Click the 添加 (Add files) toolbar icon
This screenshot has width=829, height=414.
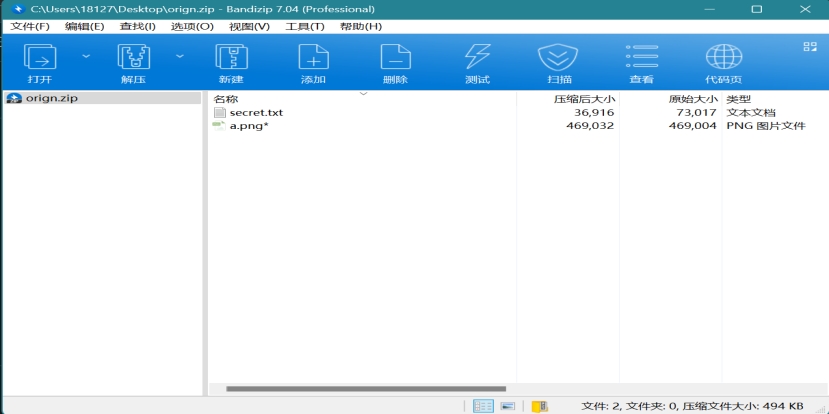313,62
